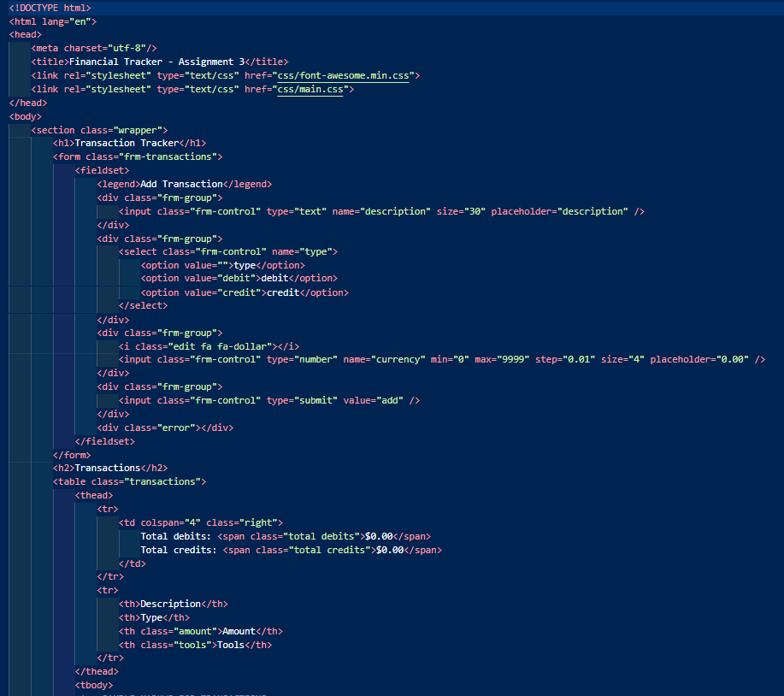Click the Total debits span line
Image resolution: width=784 pixels, height=696 pixels.
coord(286,536)
